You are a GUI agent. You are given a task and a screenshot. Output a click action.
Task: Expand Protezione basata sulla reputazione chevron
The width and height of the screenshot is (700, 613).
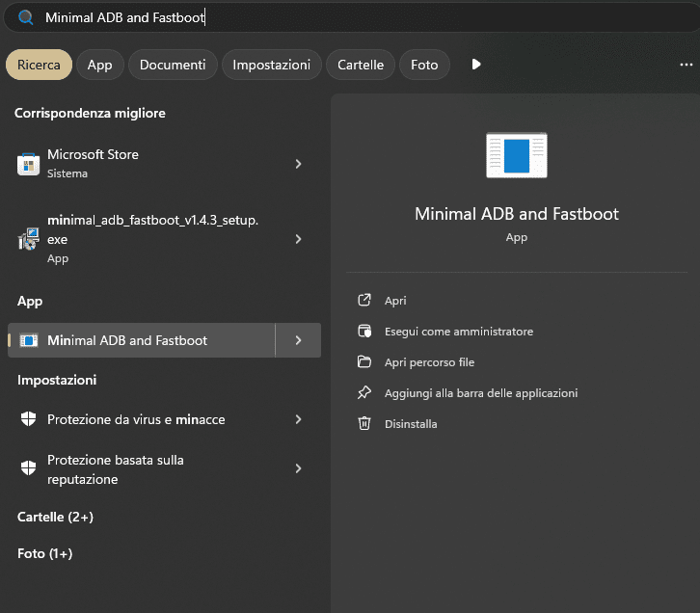[x=298, y=468]
